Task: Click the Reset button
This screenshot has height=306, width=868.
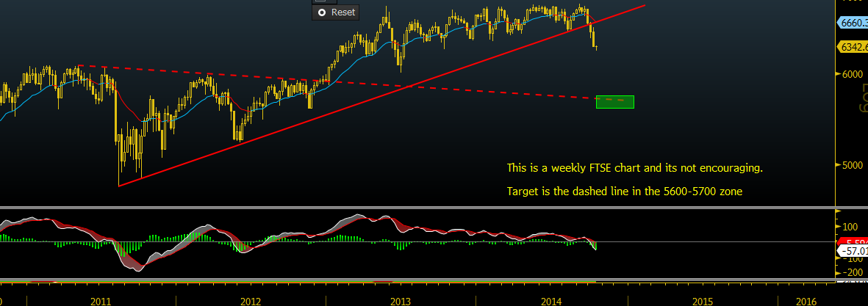Action: (x=335, y=12)
